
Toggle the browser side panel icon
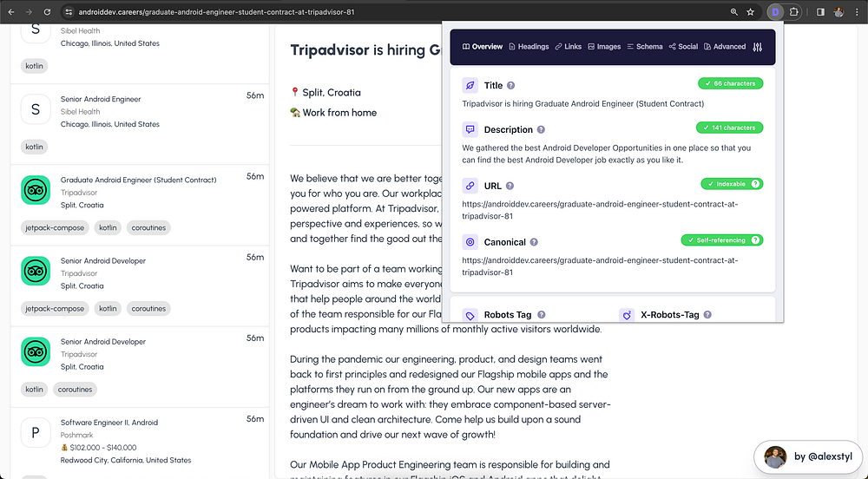pos(821,11)
